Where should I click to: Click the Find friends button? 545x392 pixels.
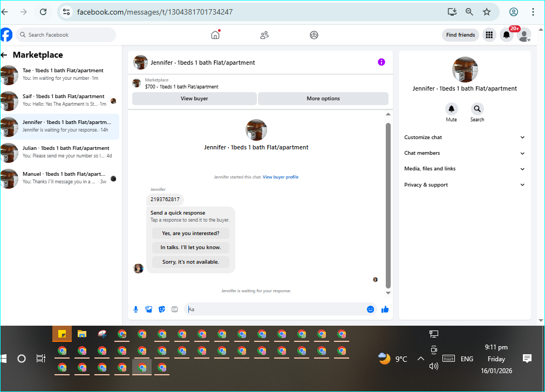(x=460, y=35)
